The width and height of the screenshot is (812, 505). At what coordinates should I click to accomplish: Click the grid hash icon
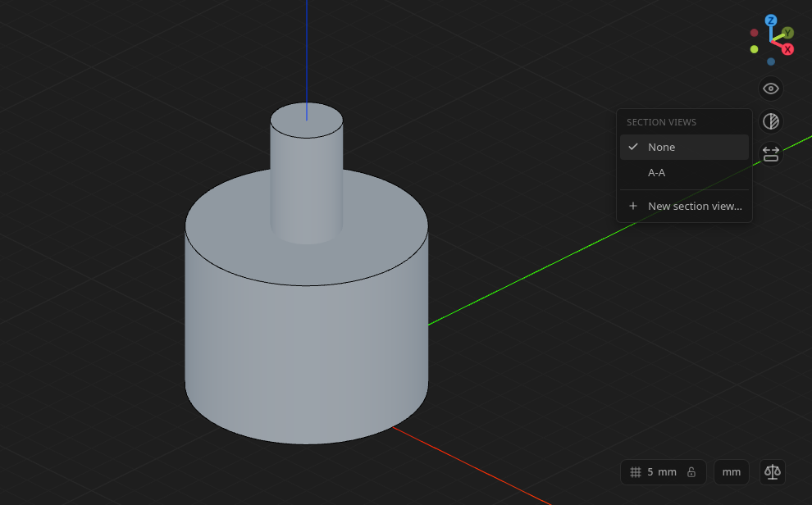click(636, 472)
